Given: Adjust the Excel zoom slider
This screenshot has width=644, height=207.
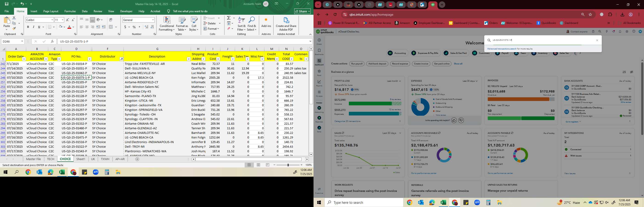Looking at the screenshot, I should [x=288, y=165].
